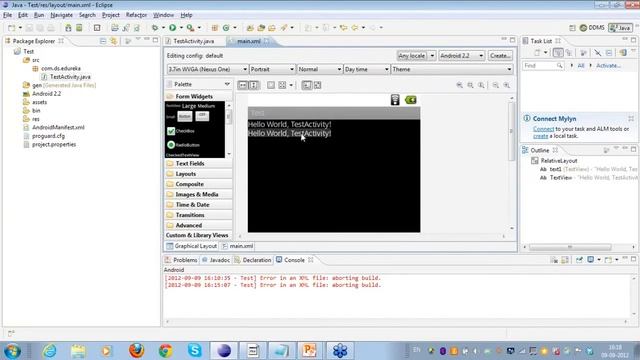Click the create local task link
The width and height of the screenshot is (640, 360).
point(540,136)
